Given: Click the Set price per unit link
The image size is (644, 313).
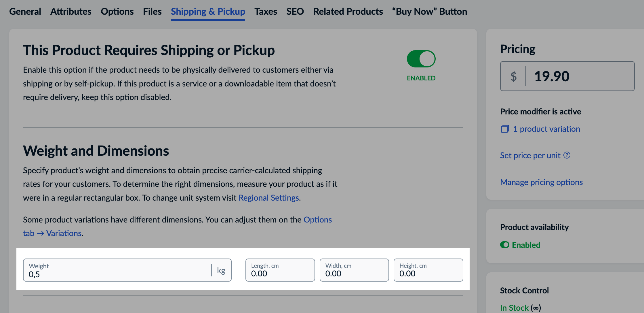Looking at the screenshot, I should 530,155.
